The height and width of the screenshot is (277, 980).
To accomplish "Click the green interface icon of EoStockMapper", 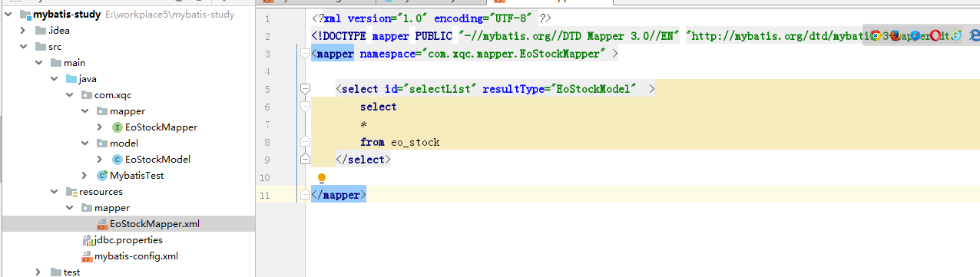I will 118,127.
